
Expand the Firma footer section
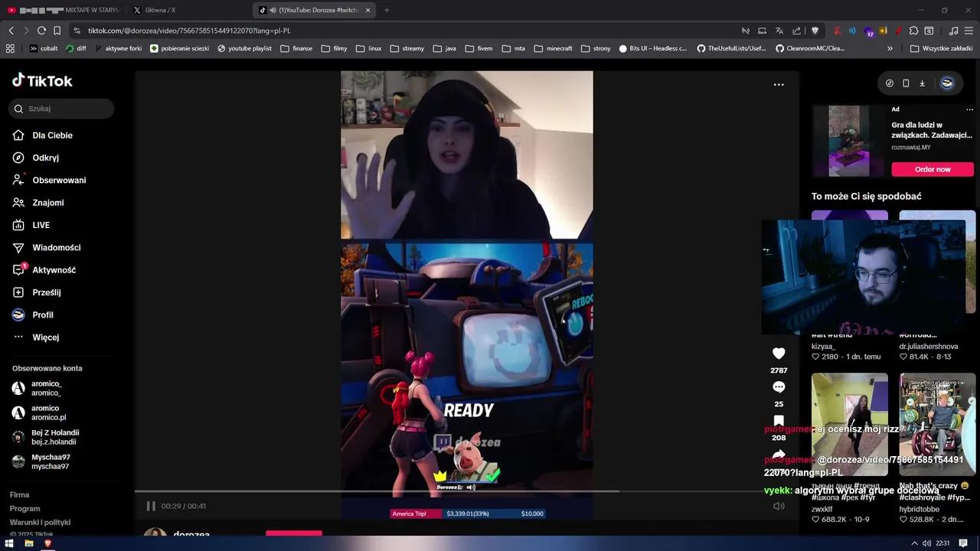click(19, 495)
